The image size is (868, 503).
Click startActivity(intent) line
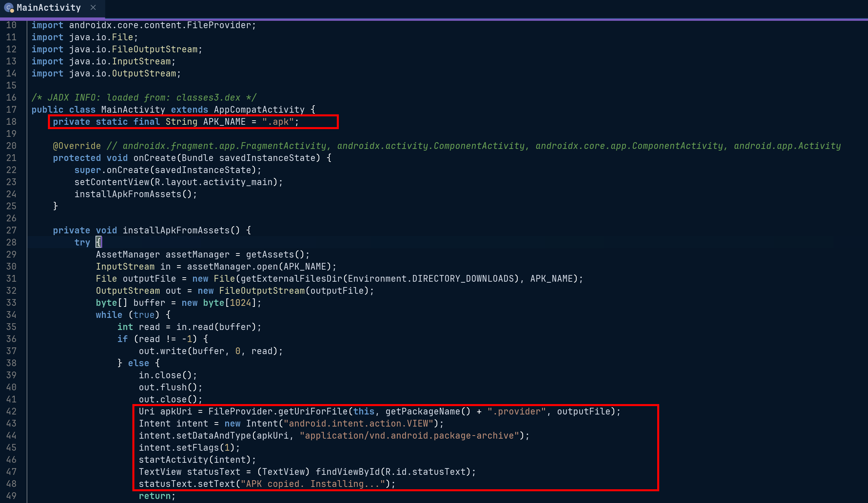pyautogui.click(x=197, y=459)
